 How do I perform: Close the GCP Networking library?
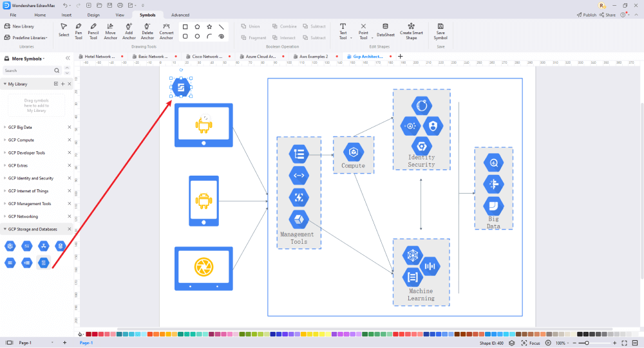coord(69,216)
